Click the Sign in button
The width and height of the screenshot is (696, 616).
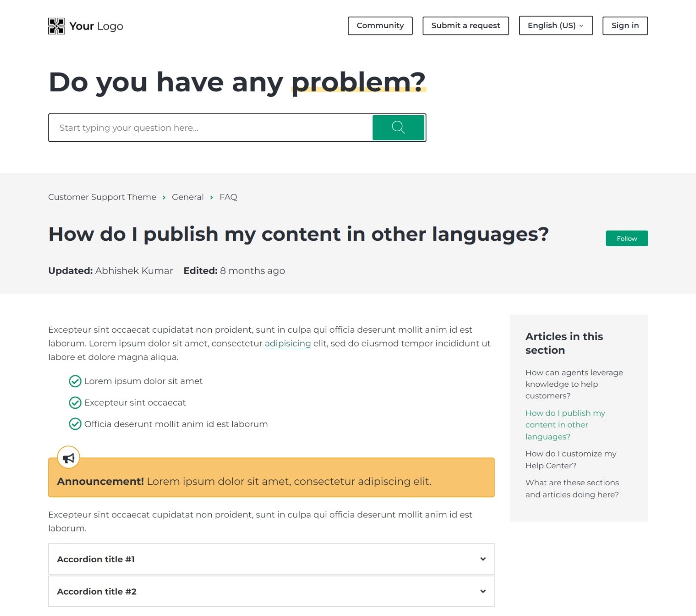click(x=624, y=26)
